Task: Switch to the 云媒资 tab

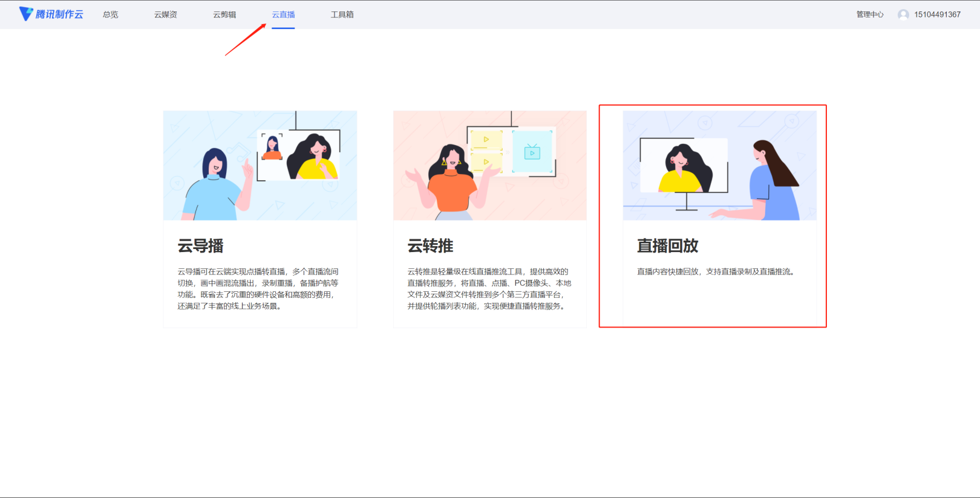Action: [166, 15]
